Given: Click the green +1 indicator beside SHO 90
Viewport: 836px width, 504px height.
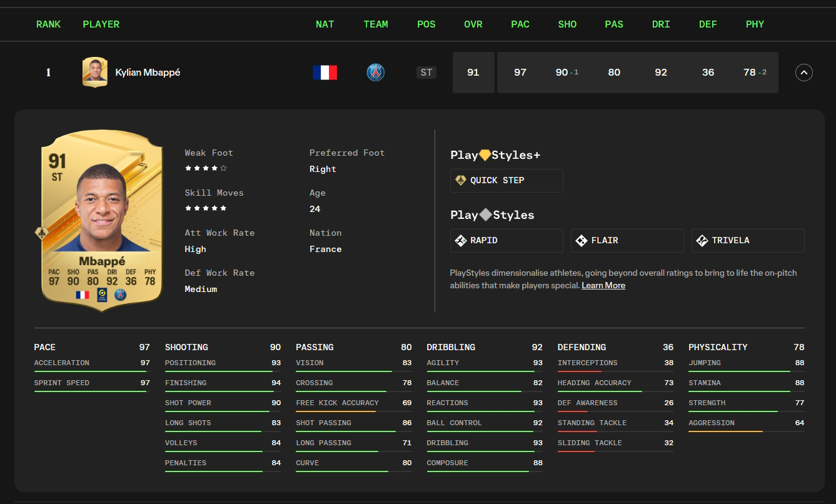Looking at the screenshot, I should click(x=575, y=73).
